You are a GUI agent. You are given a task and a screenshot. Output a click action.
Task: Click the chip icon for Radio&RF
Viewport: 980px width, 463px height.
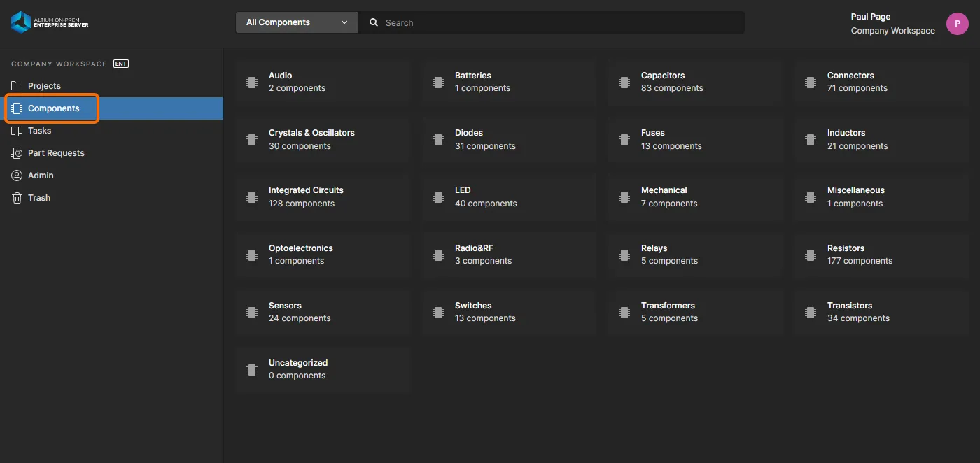[438, 255]
